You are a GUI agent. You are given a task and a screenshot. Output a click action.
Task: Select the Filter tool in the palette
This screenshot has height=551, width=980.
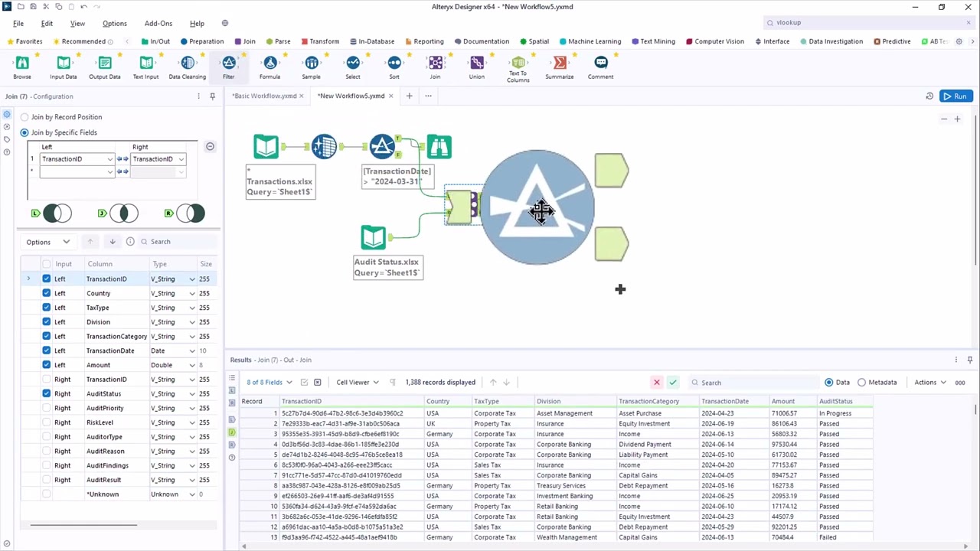coord(228,67)
